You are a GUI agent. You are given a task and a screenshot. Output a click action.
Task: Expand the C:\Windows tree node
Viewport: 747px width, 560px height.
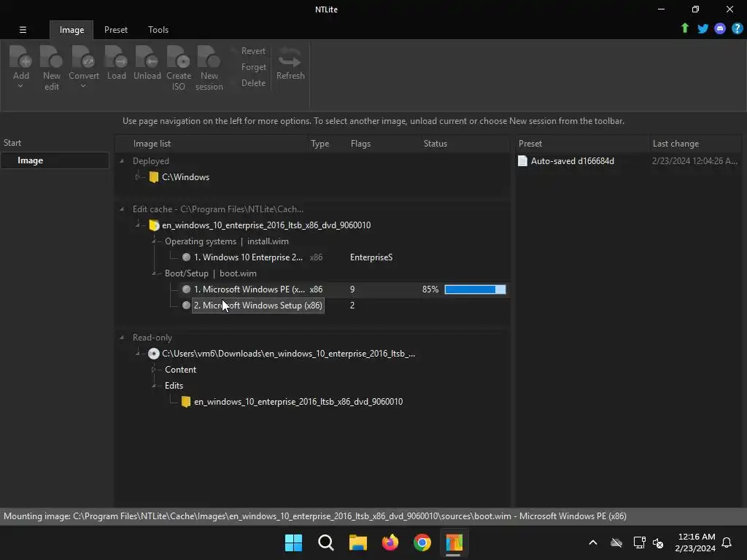tap(138, 177)
